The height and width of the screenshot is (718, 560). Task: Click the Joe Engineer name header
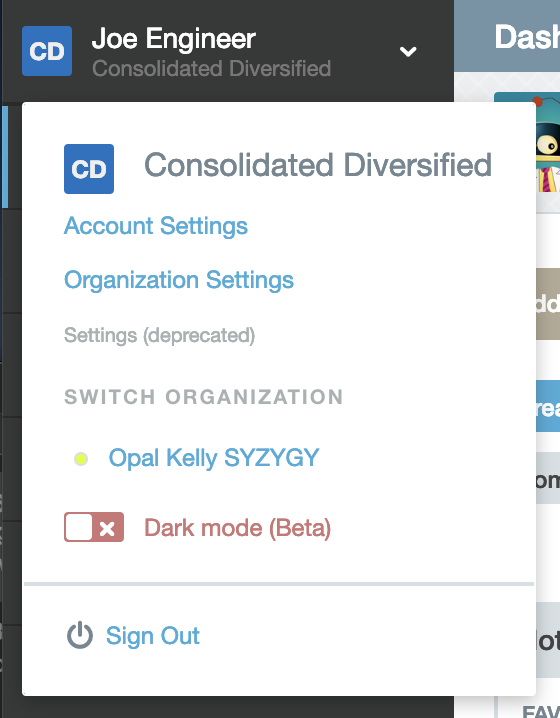(x=174, y=38)
